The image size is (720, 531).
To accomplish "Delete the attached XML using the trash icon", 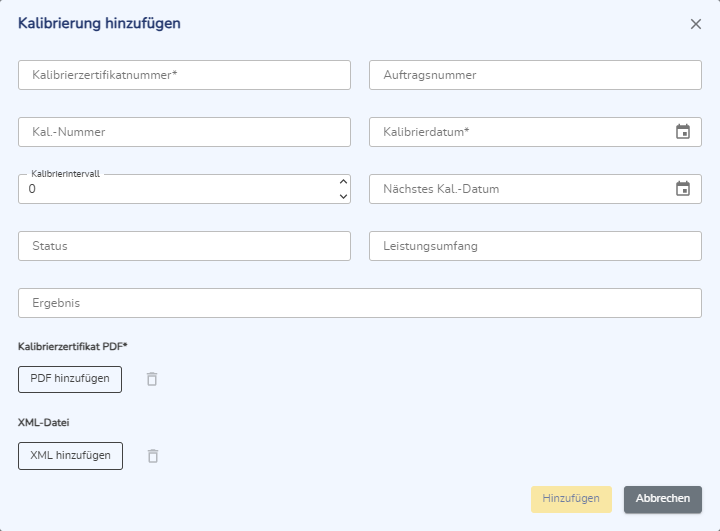I will [153, 456].
